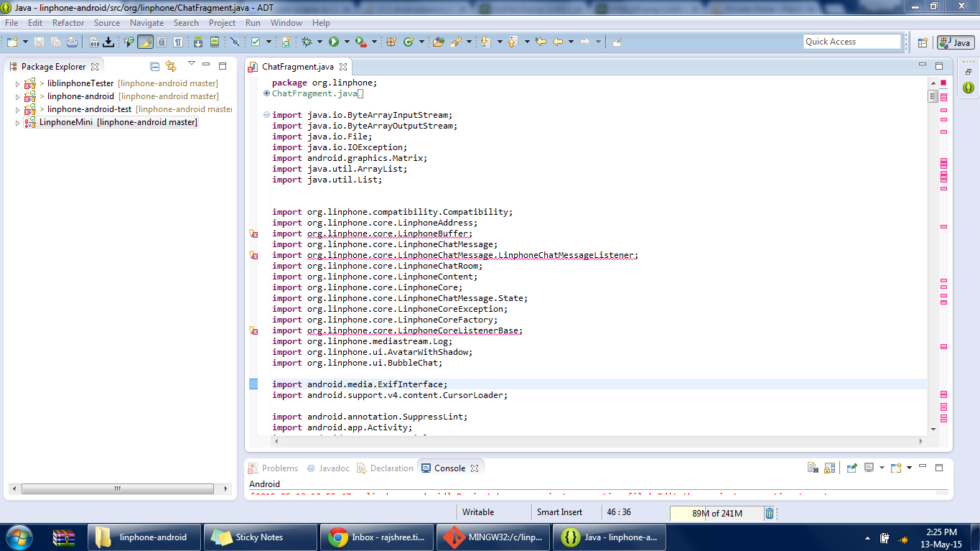Screen dimensions: 980x551
Task: Open the Windows Start button
Action: [19, 537]
